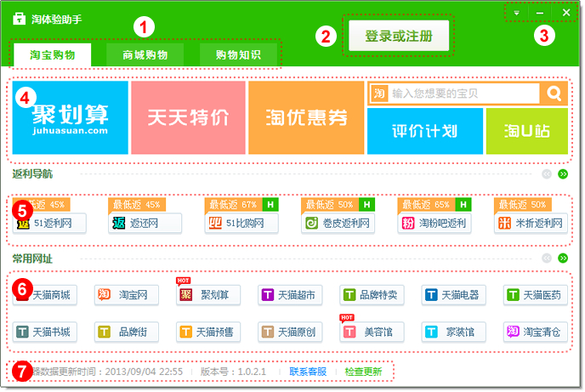Open 卷皮返利网 rebate site
This screenshot has width=585, height=392.
[338, 223]
